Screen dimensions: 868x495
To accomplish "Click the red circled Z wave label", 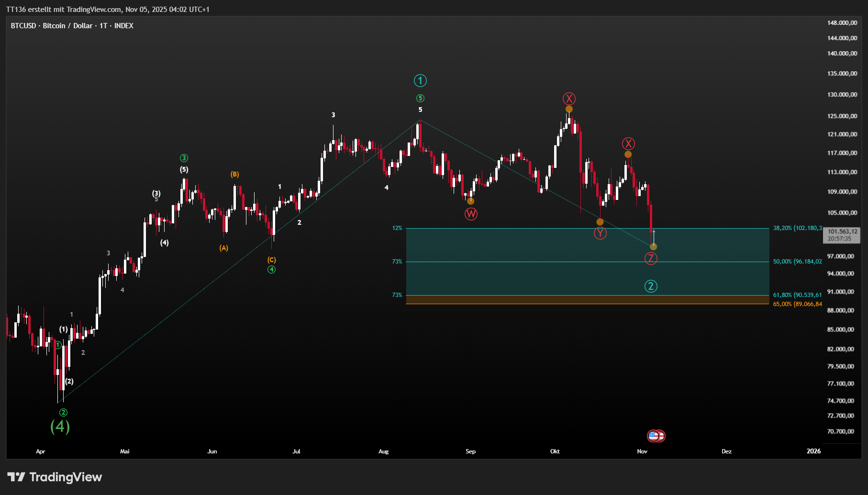I will click(651, 258).
